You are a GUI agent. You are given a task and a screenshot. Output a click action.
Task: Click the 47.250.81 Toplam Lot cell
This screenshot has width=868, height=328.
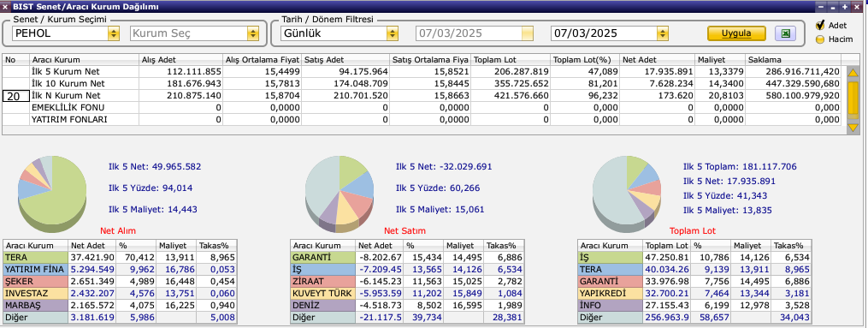coord(666,258)
